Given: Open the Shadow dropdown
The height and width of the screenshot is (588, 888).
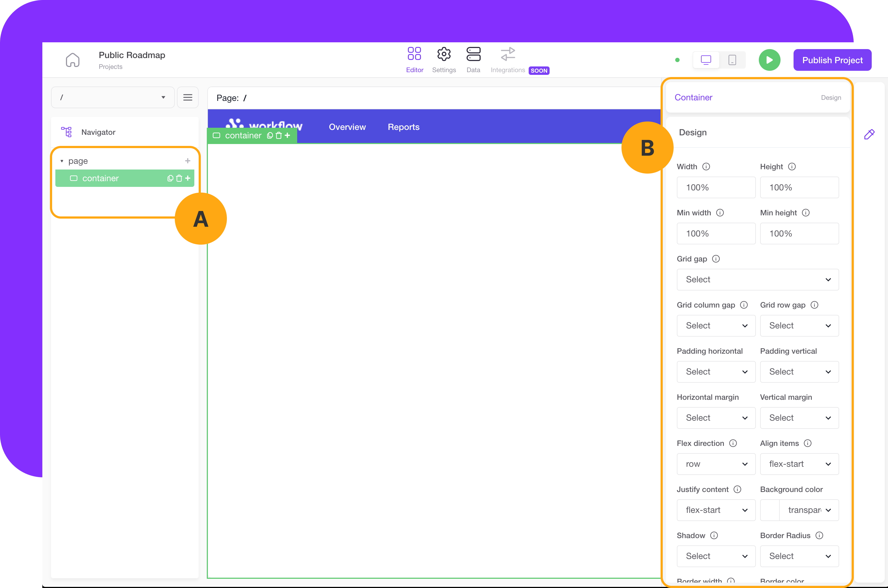Looking at the screenshot, I should (716, 557).
